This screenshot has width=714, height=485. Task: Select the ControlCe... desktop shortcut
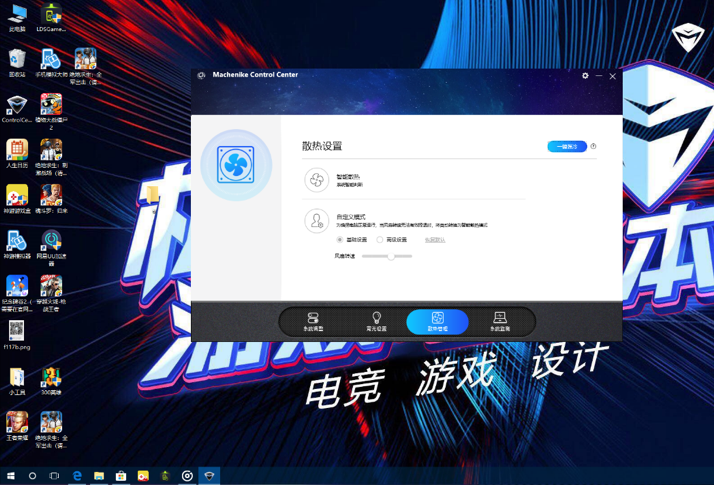[17, 109]
